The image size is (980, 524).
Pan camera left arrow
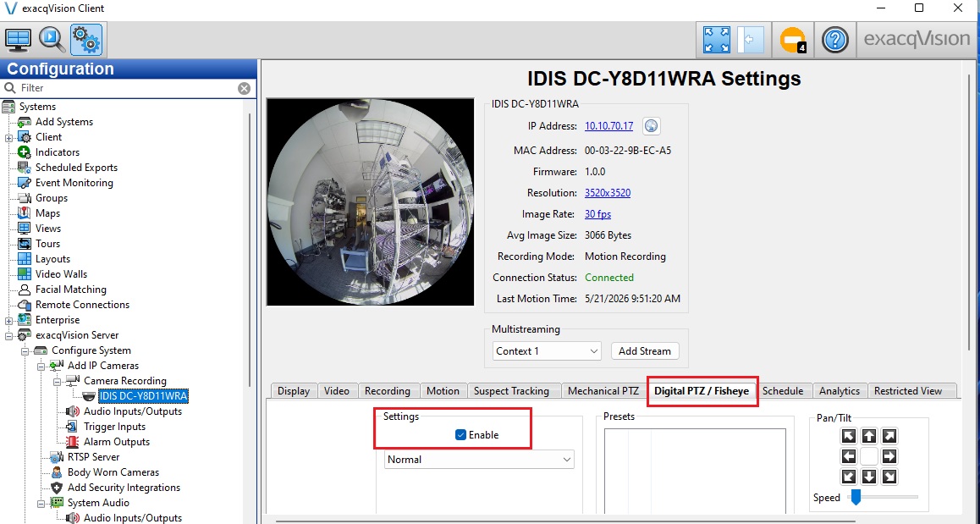tap(848, 455)
